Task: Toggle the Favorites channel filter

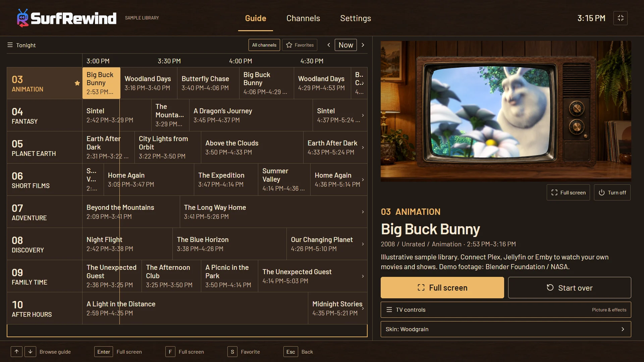Action: (300, 45)
